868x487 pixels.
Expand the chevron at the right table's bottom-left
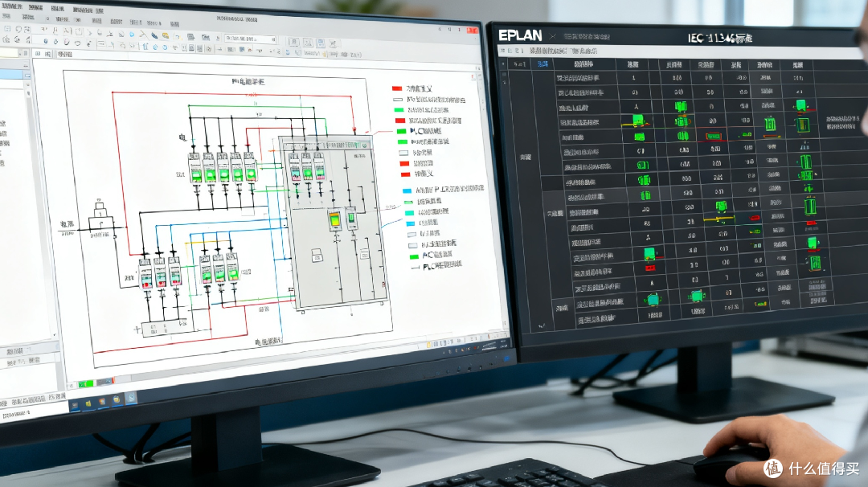pos(542,326)
